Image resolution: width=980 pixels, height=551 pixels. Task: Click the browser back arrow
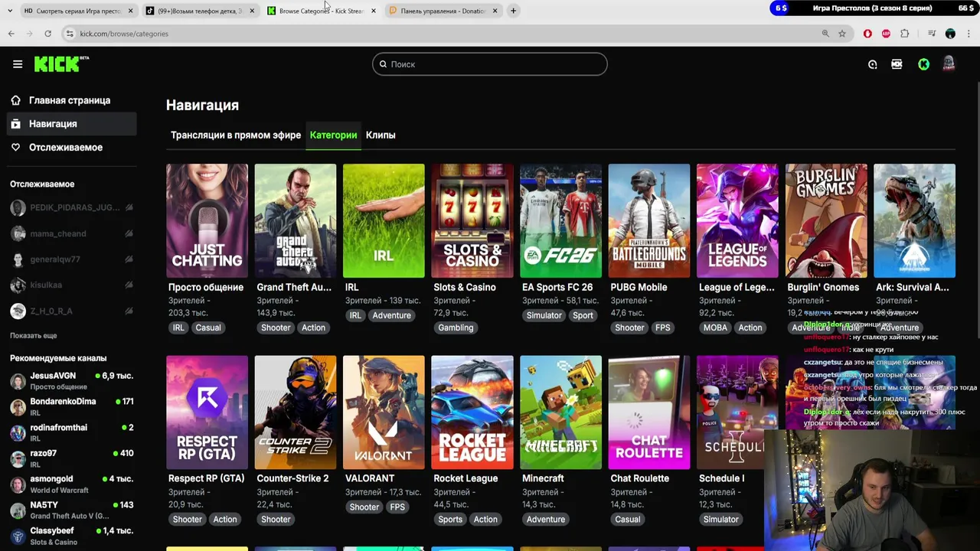[11, 34]
